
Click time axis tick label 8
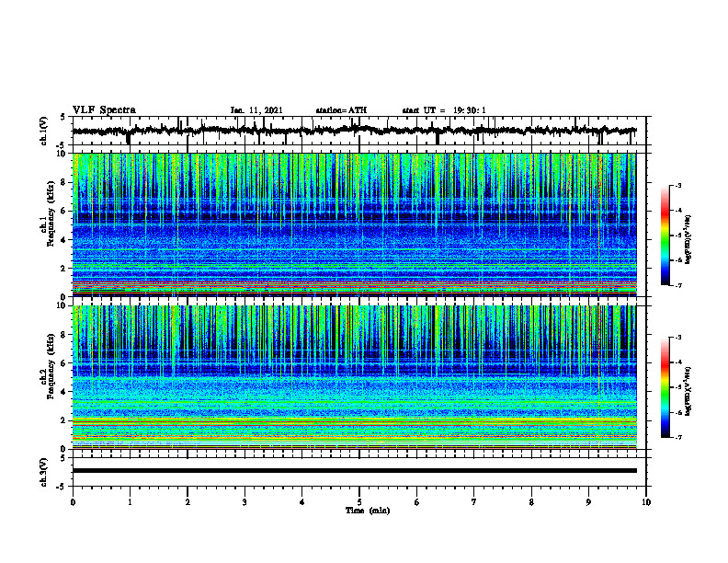tap(531, 502)
